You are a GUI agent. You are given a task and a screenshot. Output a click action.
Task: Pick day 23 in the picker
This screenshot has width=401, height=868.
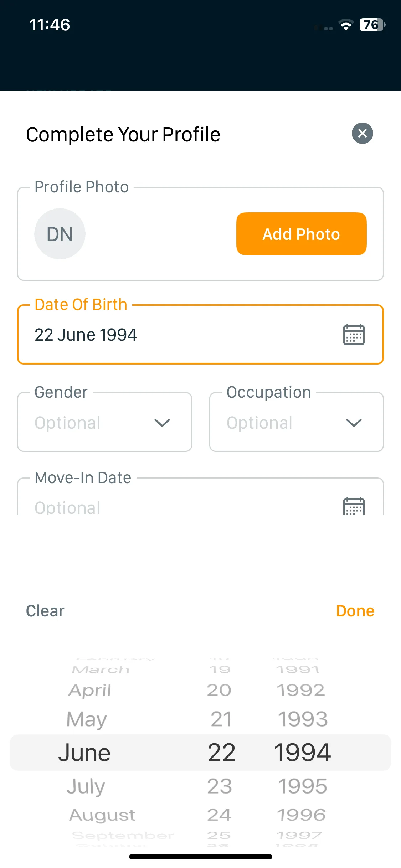pos(220,786)
